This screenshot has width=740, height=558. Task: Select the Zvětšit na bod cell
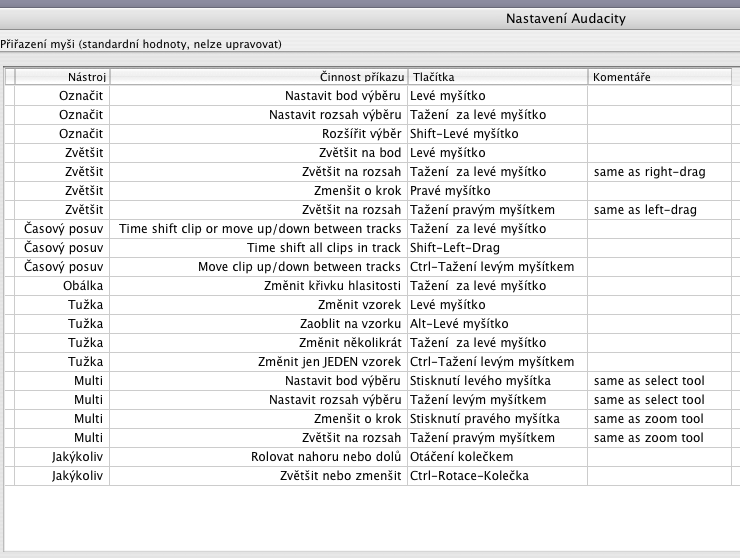(259, 152)
